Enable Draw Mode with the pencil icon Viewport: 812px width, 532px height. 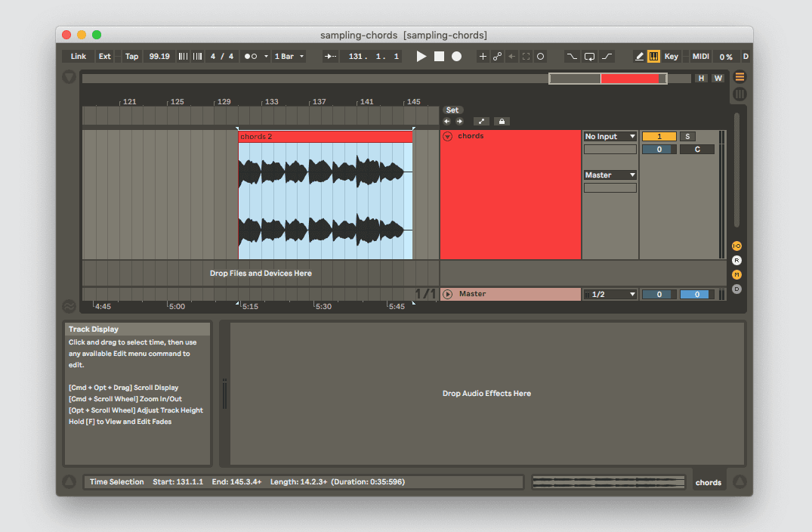pyautogui.click(x=638, y=56)
